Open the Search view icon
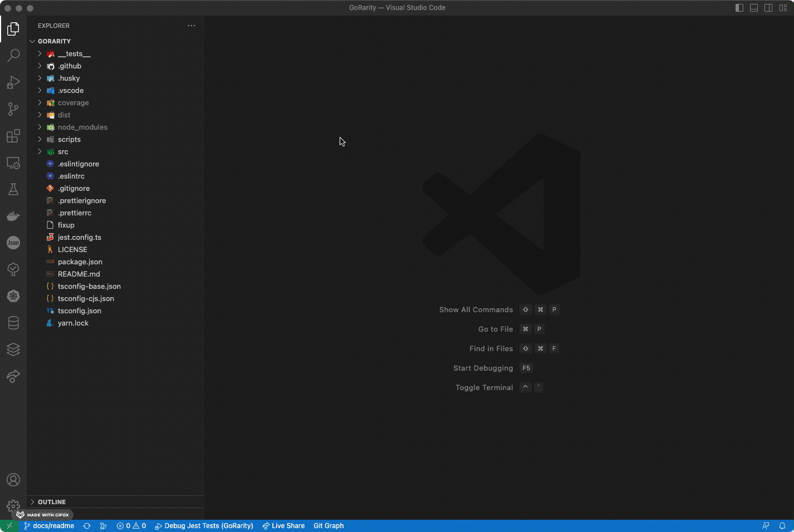 click(13, 56)
